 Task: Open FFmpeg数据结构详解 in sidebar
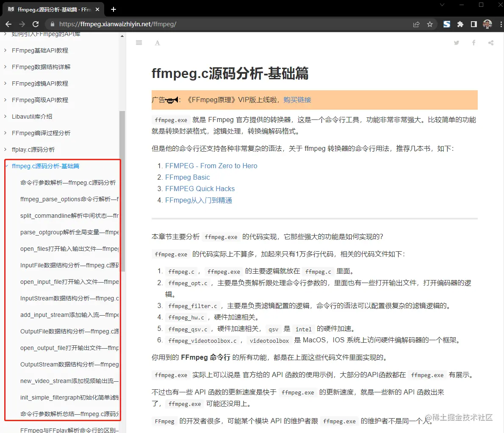(x=41, y=67)
